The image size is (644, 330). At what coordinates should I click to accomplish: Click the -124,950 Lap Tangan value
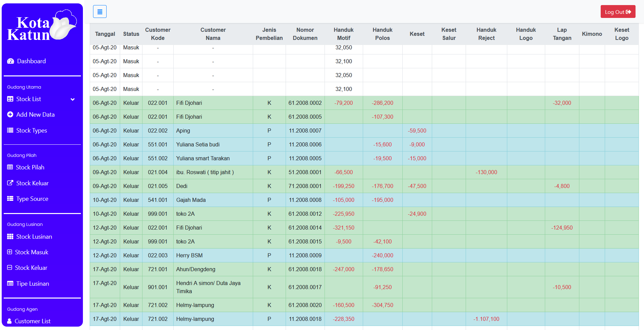click(562, 228)
